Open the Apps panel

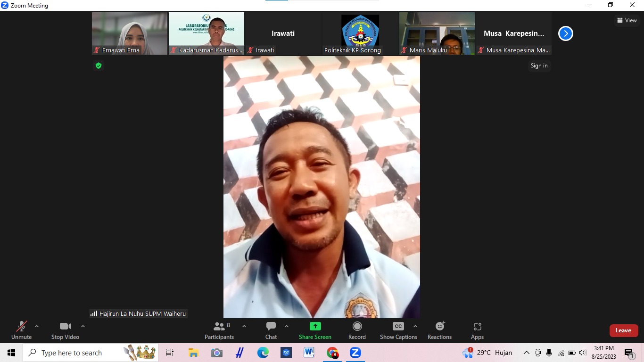point(477,330)
